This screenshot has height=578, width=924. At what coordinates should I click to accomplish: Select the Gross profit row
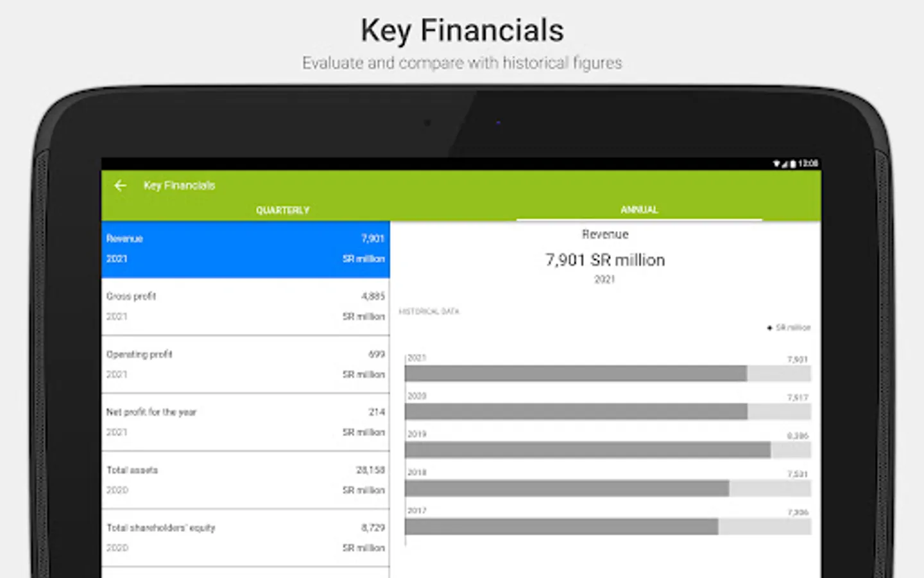click(x=246, y=306)
